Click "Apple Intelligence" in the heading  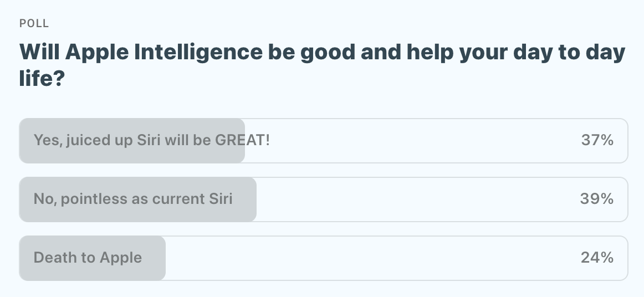tap(163, 53)
